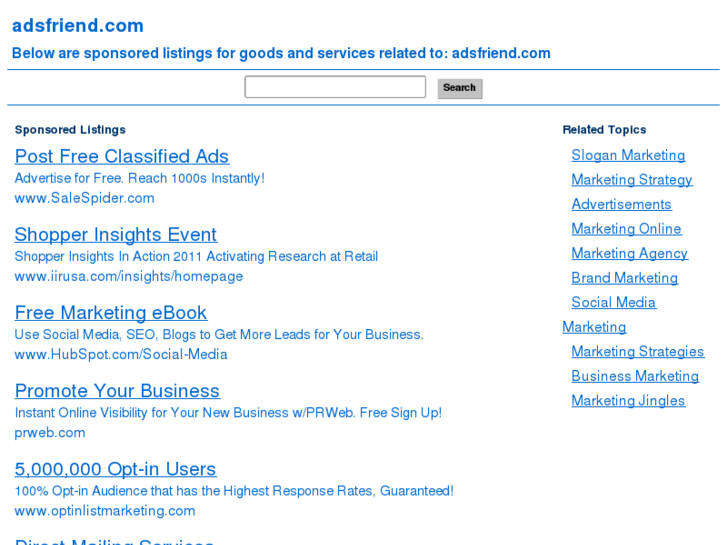The image size is (727, 545).
Task: Open the Marketing Agency topic link
Action: [629, 253]
